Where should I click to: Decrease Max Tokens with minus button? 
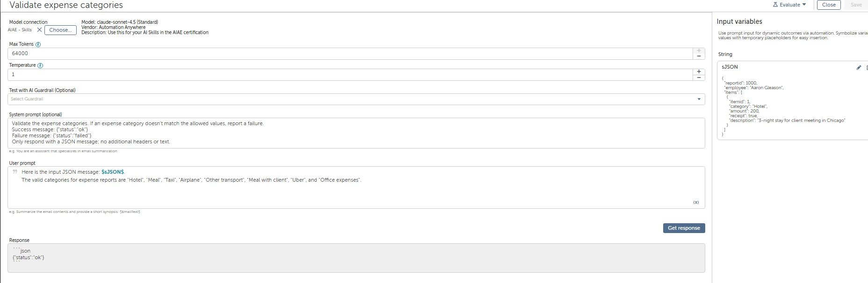pos(699,57)
